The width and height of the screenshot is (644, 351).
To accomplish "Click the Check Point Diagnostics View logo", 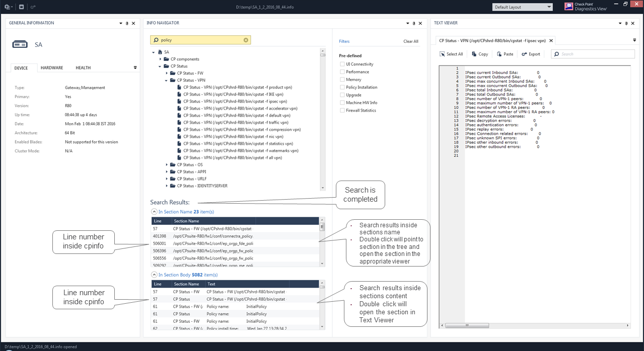I will (586, 7).
